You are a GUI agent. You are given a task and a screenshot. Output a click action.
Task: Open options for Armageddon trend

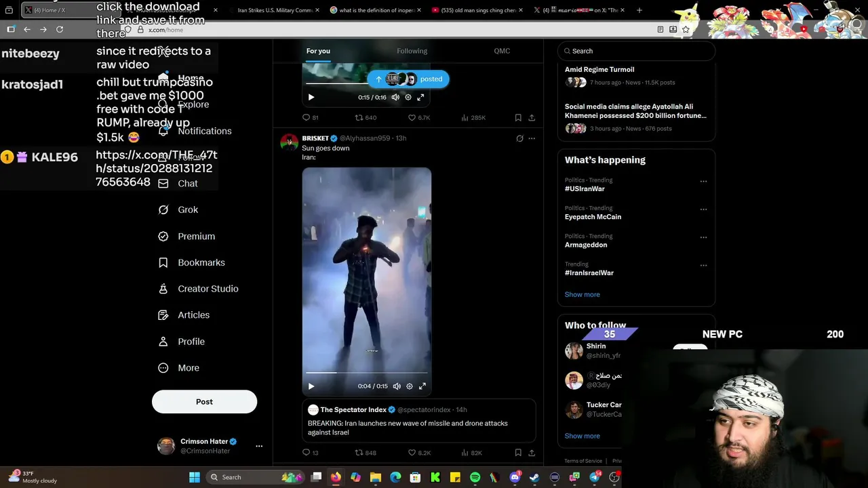click(x=703, y=237)
